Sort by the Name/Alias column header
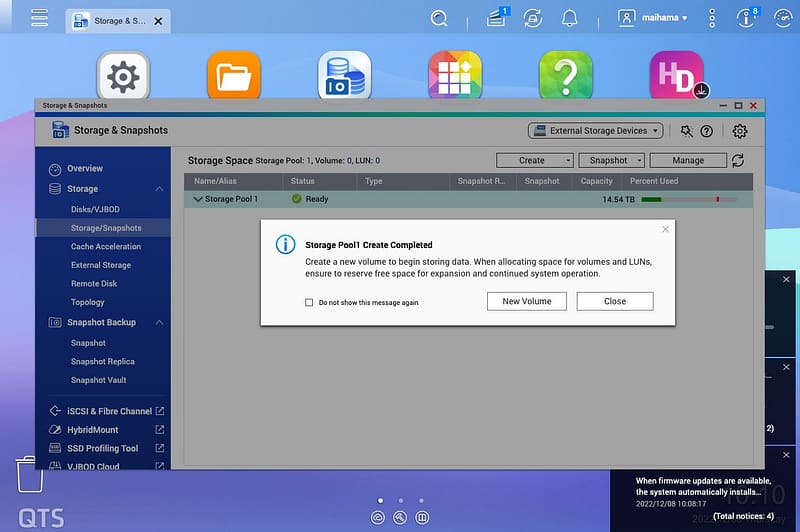Image resolution: width=800 pixels, height=532 pixels. (215, 181)
